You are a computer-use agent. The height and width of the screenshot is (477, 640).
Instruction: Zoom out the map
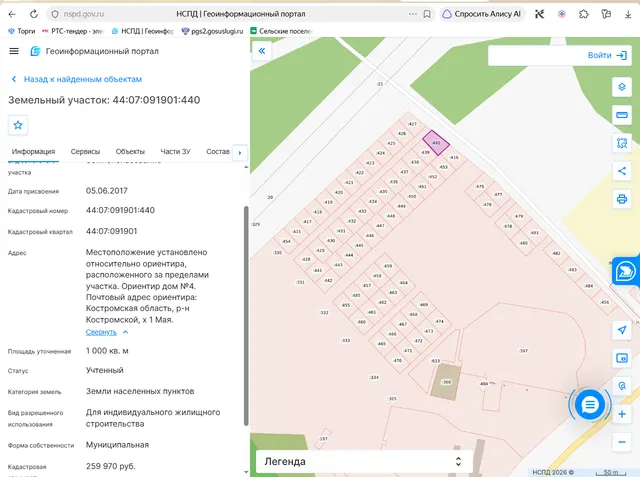tap(622, 442)
